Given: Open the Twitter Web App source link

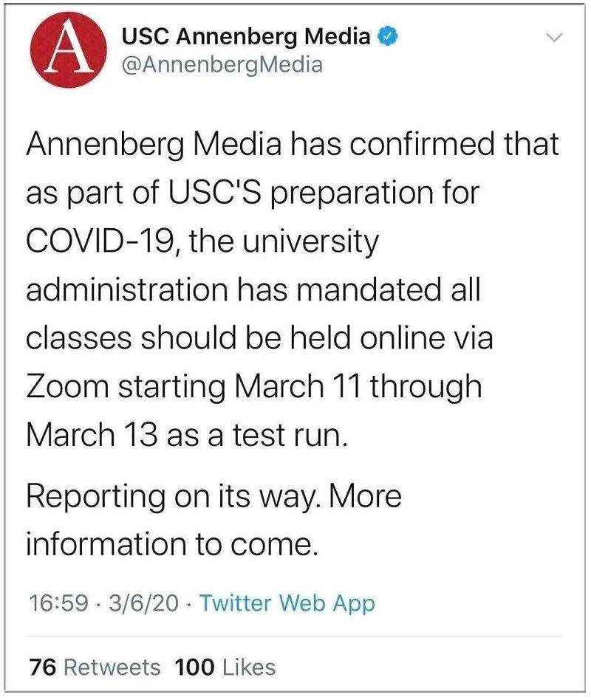Looking at the screenshot, I should [287, 603].
